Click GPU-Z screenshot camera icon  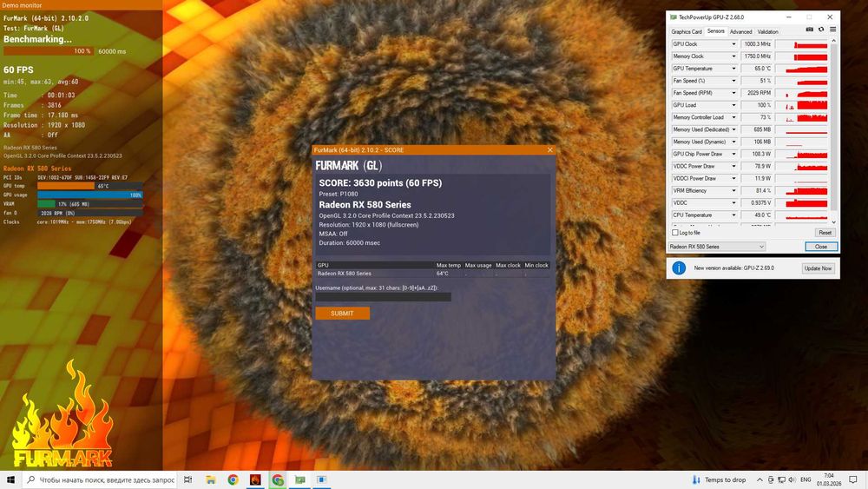click(809, 30)
